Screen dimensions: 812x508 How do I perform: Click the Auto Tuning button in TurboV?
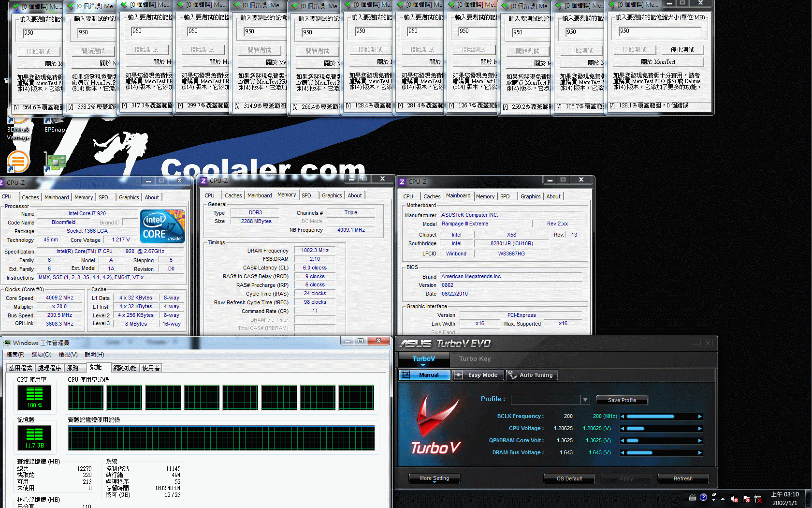(x=531, y=375)
